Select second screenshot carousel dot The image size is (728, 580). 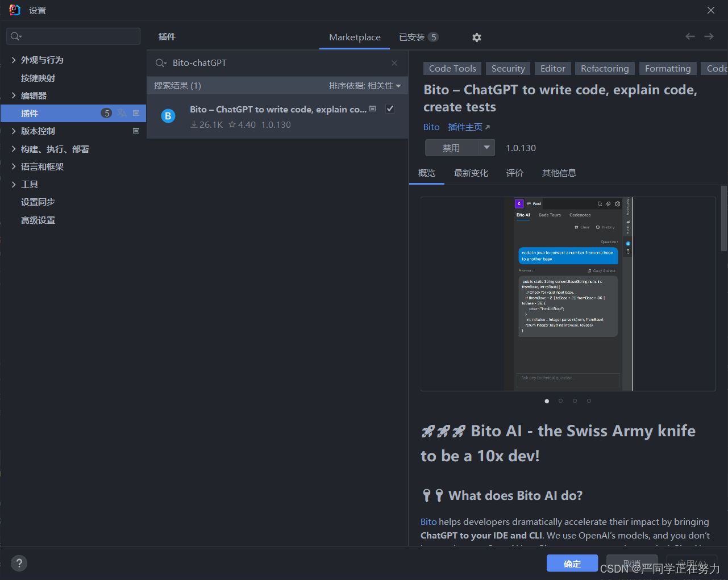tap(561, 401)
